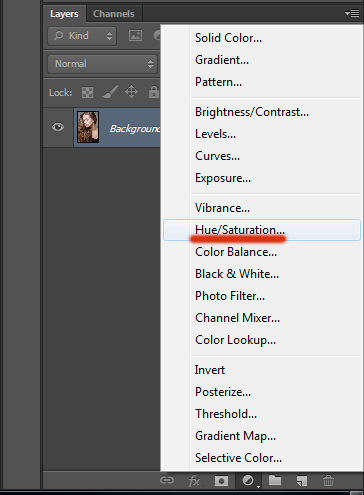Switch to the Channels tab
The height and width of the screenshot is (495, 364).
pos(114,14)
